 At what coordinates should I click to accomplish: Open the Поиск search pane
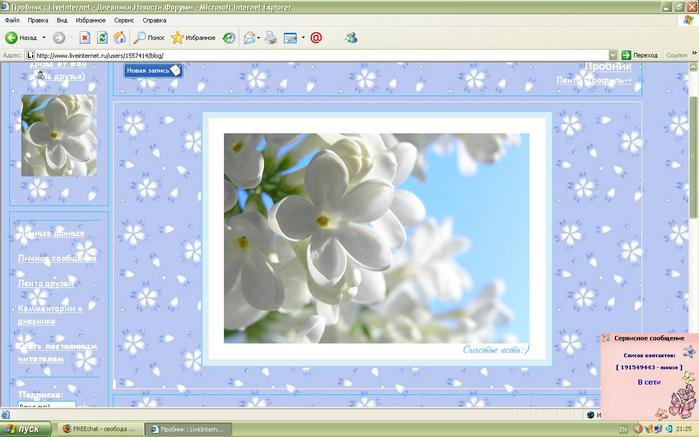(x=149, y=38)
